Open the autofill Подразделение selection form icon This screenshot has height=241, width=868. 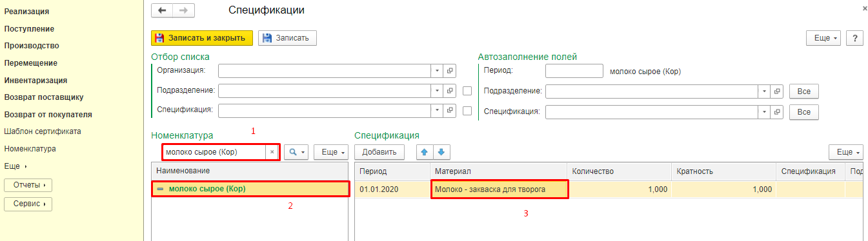click(x=777, y=91)
